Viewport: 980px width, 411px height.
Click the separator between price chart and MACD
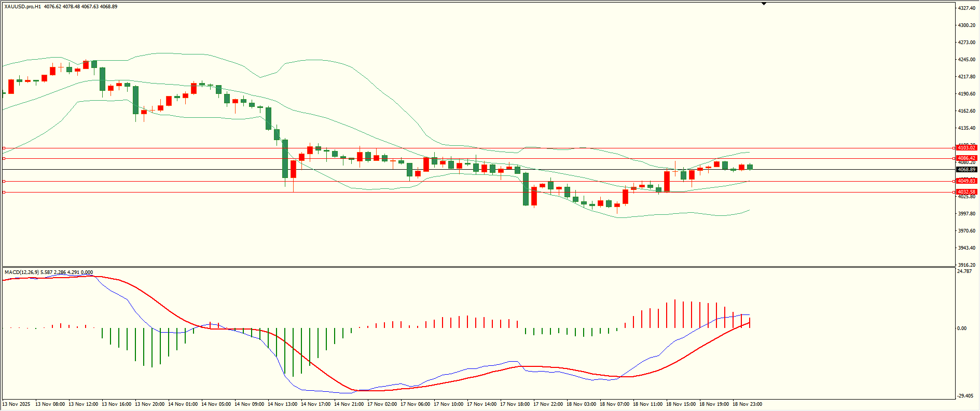[477, 267]
